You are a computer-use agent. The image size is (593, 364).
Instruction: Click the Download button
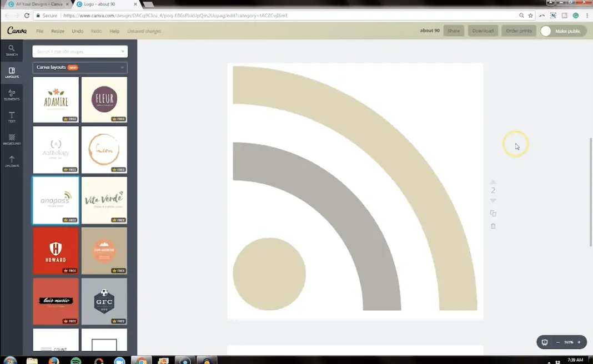[483, 31]
